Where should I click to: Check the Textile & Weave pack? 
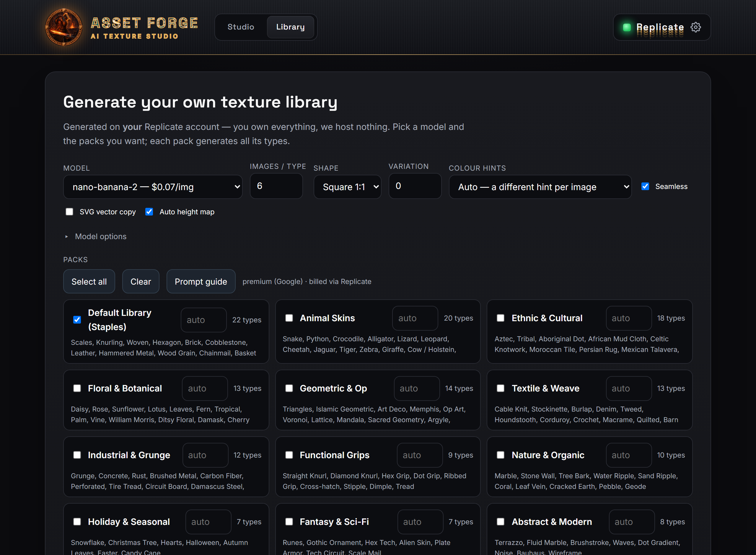501,389
